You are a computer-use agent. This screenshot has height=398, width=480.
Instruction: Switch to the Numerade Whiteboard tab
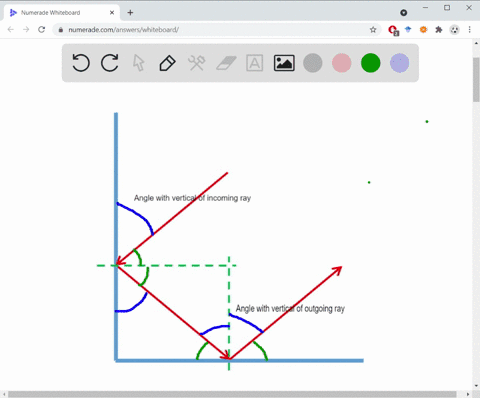pos(62,13)
